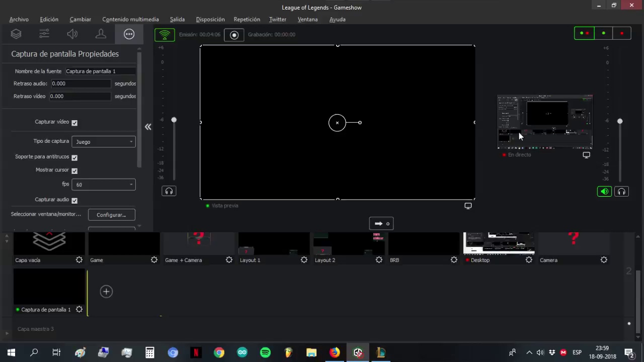
Task: Click the live output preview thumbnail
Action: pyautogui.click(x=545, y=122)
